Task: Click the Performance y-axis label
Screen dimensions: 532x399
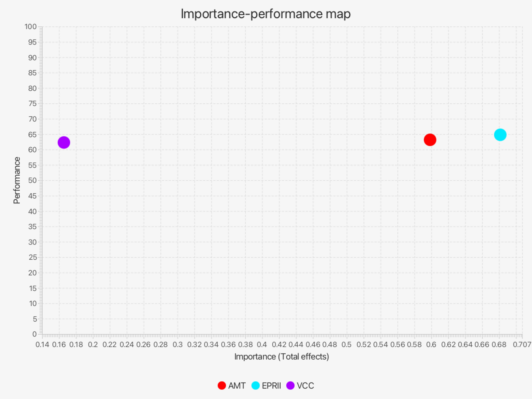Action: (x=17, y=180)
